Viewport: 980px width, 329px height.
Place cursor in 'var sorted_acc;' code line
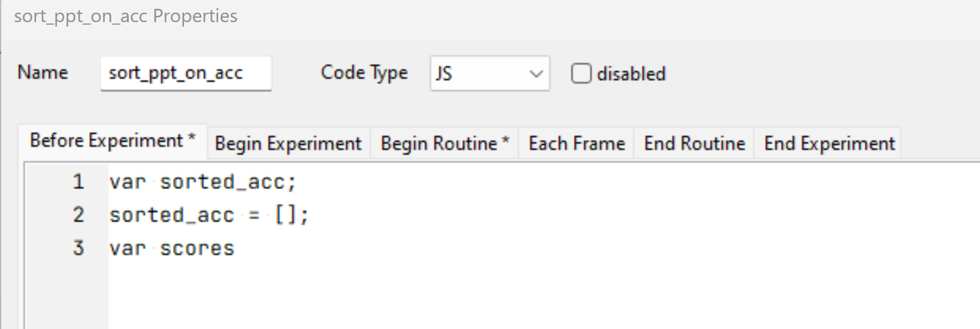point(202,182)
